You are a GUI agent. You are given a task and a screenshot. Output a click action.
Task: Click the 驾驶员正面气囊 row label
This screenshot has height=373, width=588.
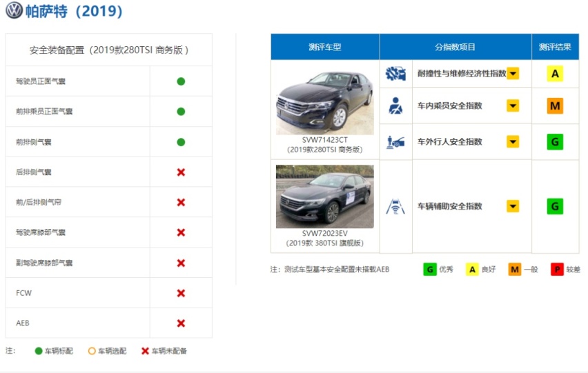pos(41,81)
